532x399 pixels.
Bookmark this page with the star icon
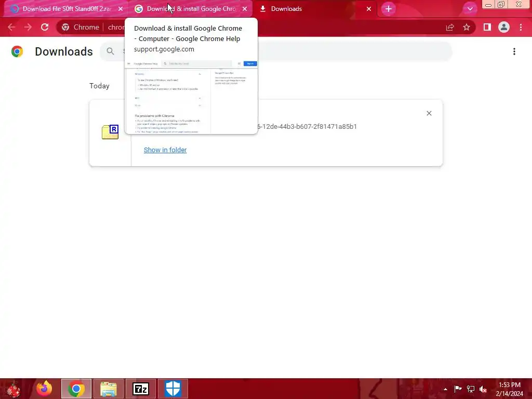[467, 27]
